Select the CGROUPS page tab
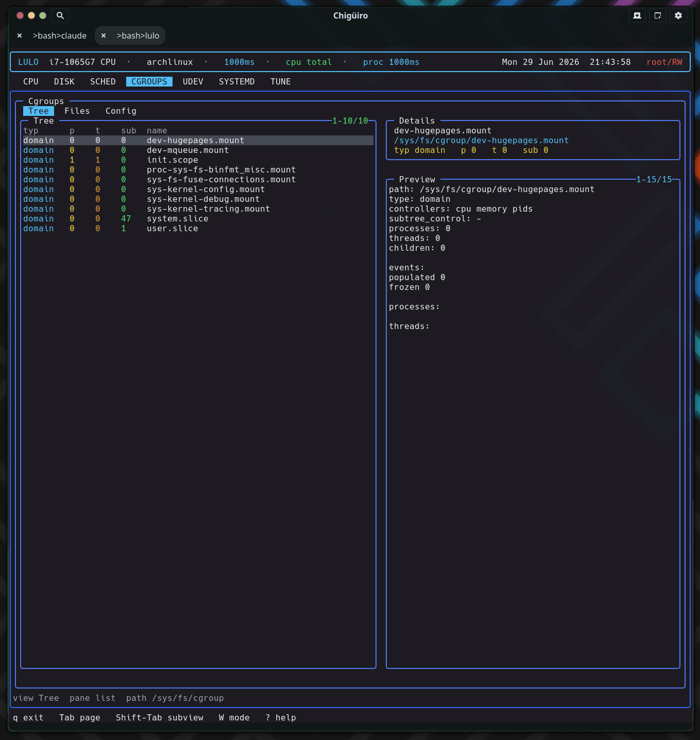 point(149,81)
